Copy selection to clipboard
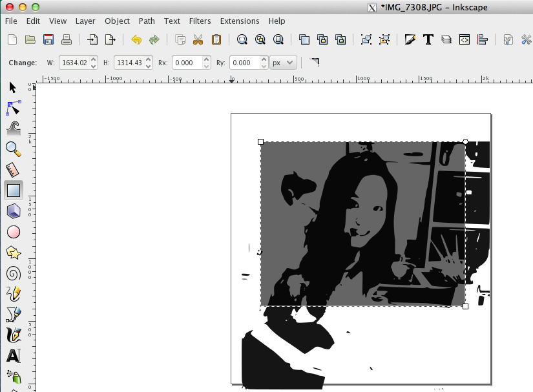The width and height of the screenshot is (533, 392). [x=180, y=39]
